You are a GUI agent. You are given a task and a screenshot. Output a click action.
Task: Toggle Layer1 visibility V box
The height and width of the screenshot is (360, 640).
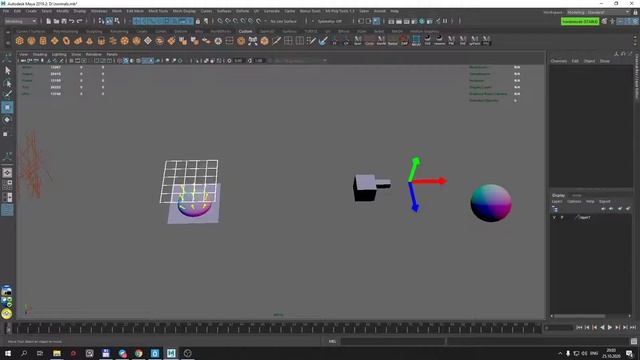tap(554, 218)
